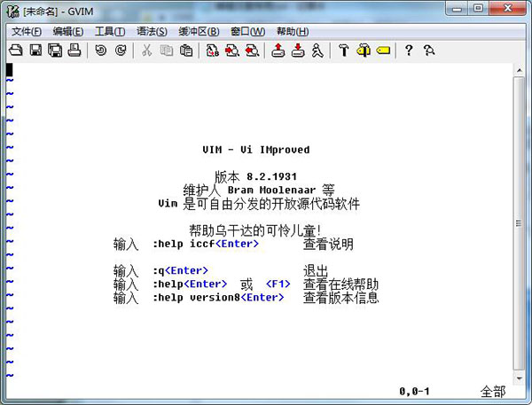Click the "退出" text
Image resolution: width=532 pixels, height=405 pixels.
click(x=316, y=270)
